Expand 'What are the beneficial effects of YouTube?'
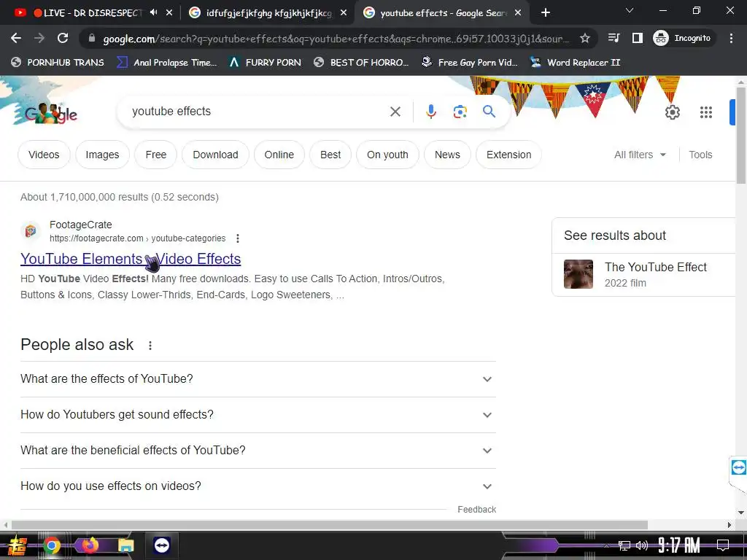 [x=258, y=451]
